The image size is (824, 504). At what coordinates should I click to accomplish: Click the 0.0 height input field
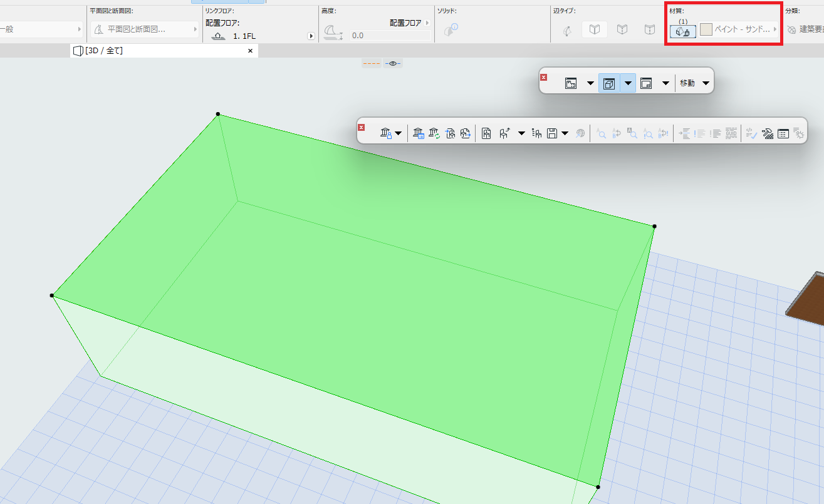390,36
